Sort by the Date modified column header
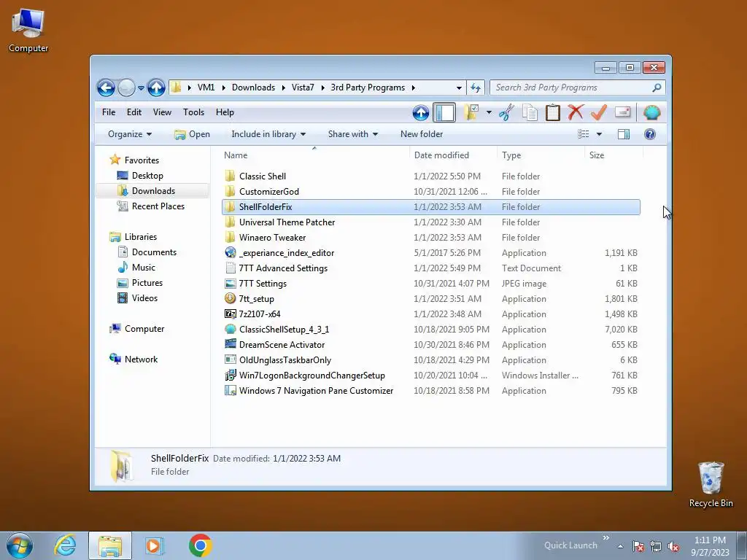This screenshot has height=560, width=747. (x=452, y=155)
